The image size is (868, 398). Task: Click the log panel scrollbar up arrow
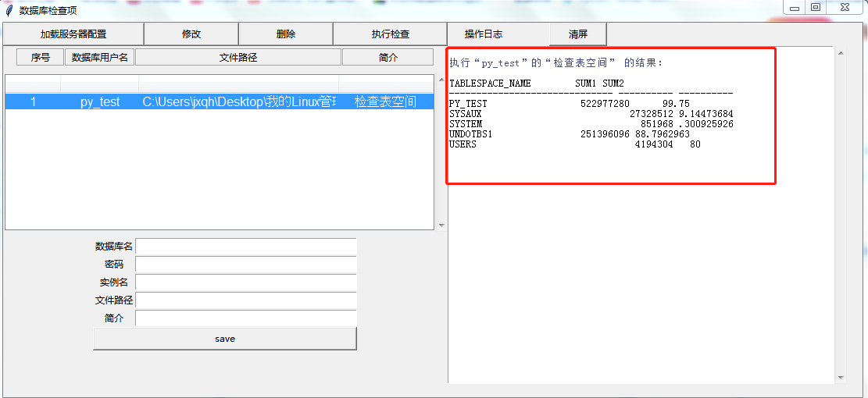coord(841,53)
